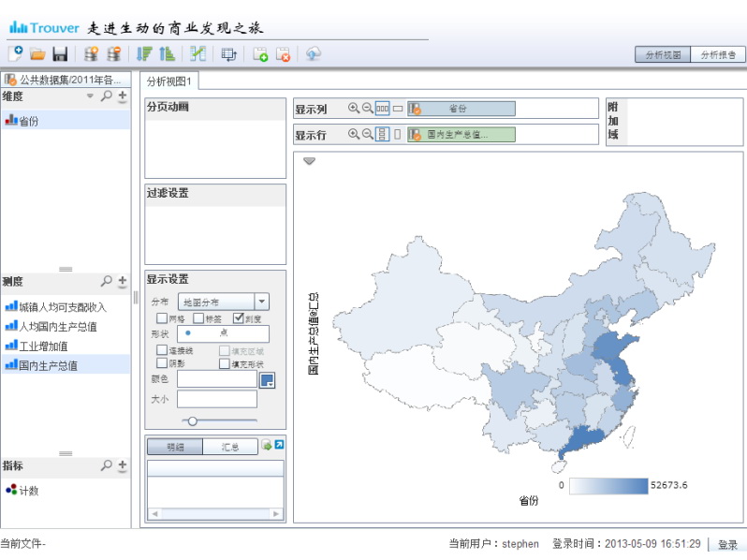Save with the floppy disk icon

pos(60,54)
